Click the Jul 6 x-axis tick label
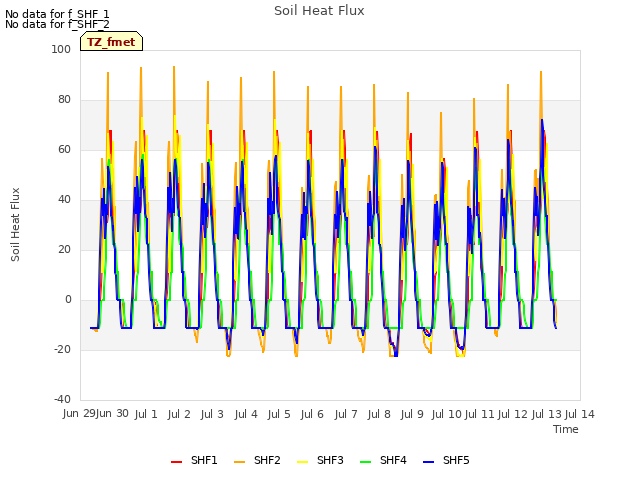 (312, 414)
